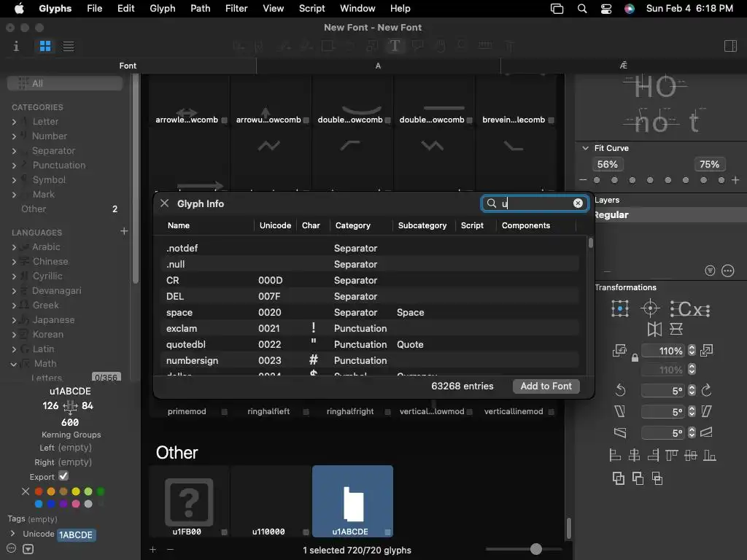Select the All glyphs filter
747x560 pixels.
pyautogui.click(x=65, y=83)
